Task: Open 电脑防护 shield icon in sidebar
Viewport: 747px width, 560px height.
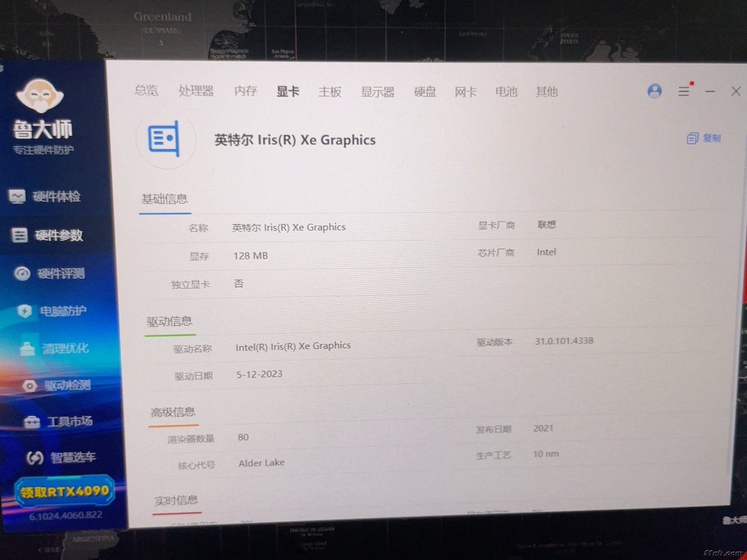Action: (24, 311)
